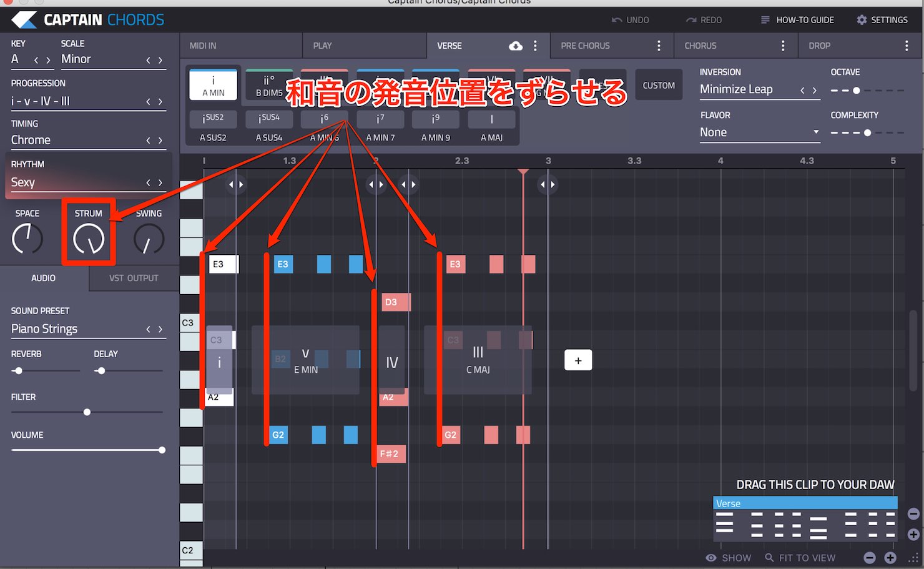
Task: Open the How-To Guide
Action: [797, 20]
